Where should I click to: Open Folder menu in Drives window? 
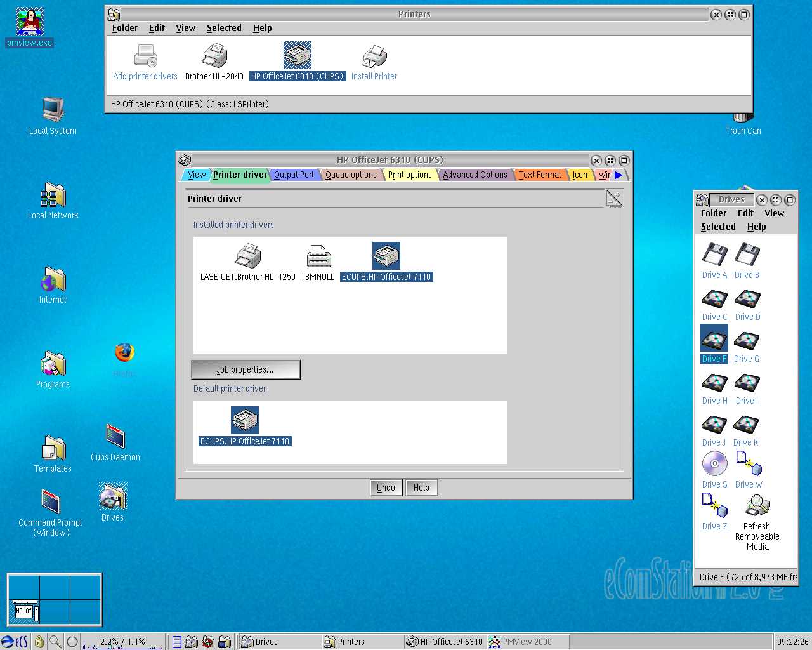714,213
